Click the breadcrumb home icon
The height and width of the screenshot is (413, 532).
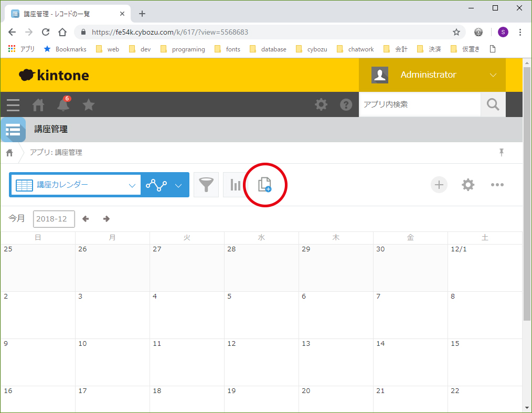coord(9,153)
